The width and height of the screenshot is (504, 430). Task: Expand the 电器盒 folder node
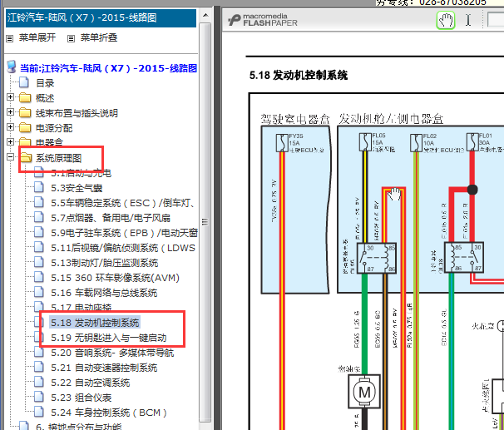coord(10,141)
